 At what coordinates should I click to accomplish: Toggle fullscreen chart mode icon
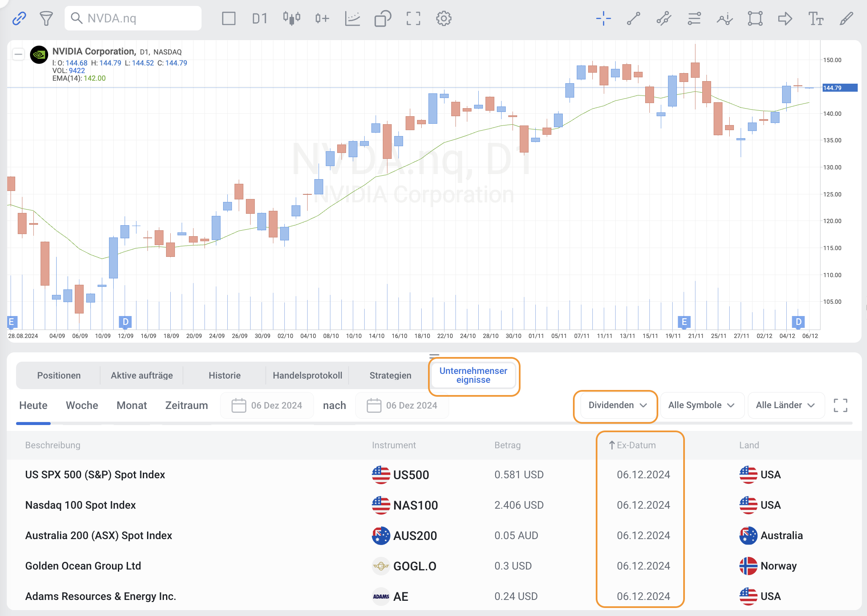pyautogui.click(x=413, y=18)
